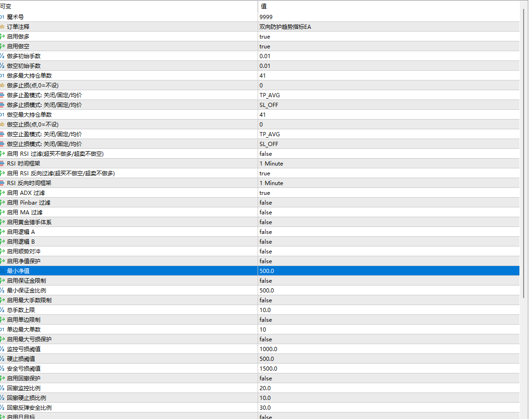The image size is (532, 419).
Task: Click the fraction icon beside 总手数上限
Action: pos(2,310)
